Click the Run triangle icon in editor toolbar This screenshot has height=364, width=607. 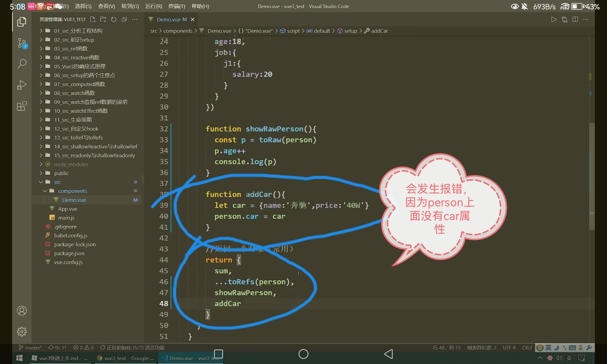click(x=554, y=19)
